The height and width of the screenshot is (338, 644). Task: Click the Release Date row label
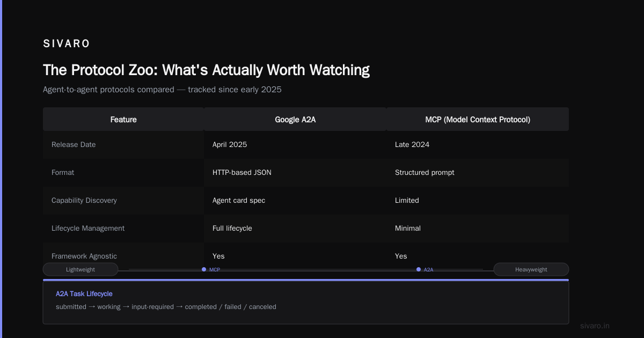click(x=74, y=145)
